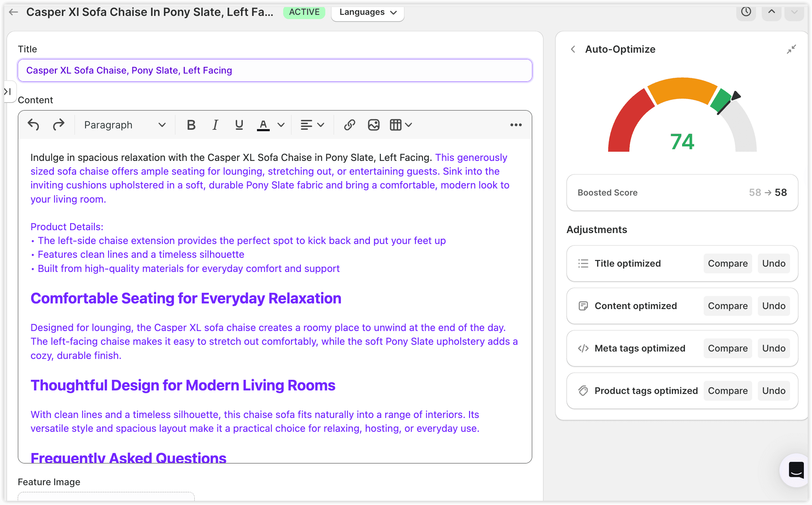The width and height of the screenshot is (812, 505).
Task: Open the table options dropdown arrow
Action: point(408,125)
